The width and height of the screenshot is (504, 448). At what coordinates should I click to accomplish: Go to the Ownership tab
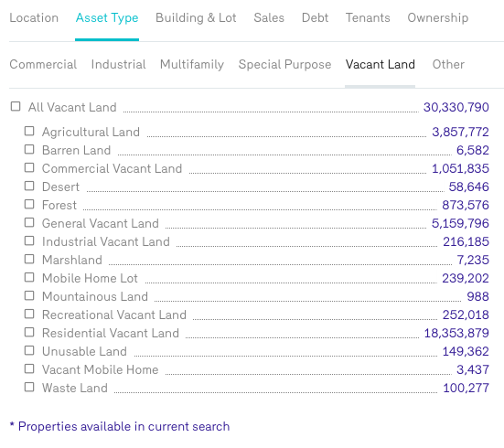pos(438,18)
